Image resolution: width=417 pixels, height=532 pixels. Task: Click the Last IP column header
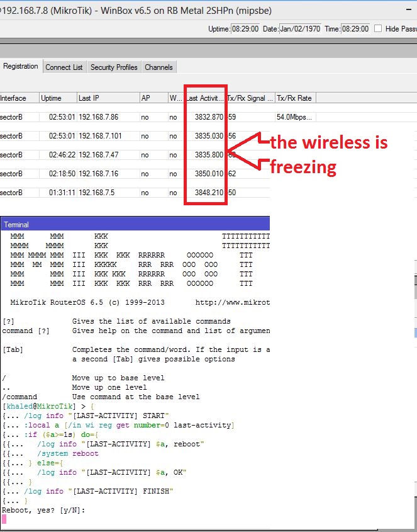[x=108, y=98]
